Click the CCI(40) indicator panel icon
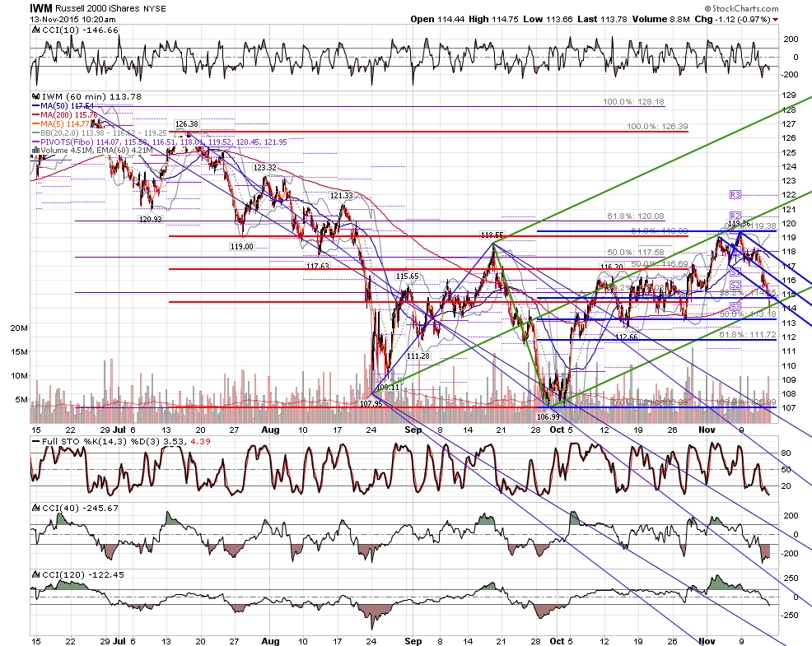The height and width of the screenshot is (646, 812). point(35,508)
